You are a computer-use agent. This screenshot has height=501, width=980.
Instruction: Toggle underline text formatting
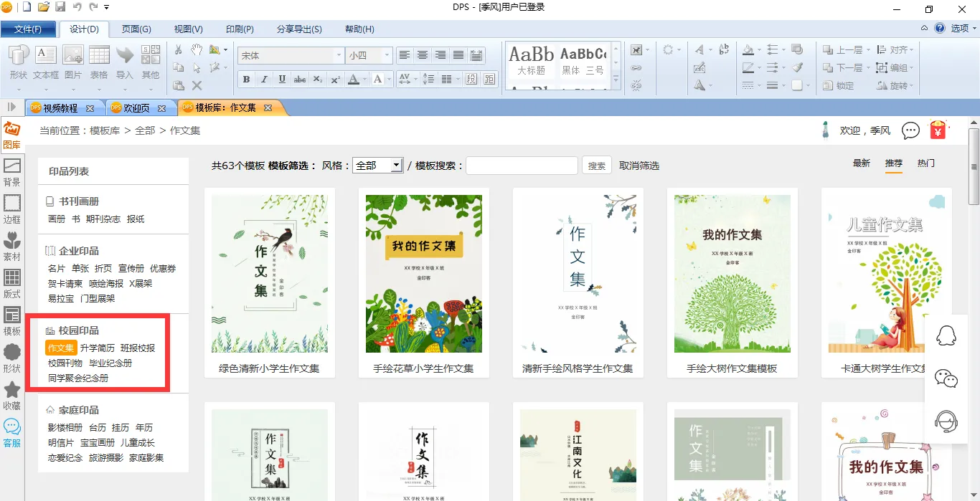pyautogui.click(x=282, y=80)
